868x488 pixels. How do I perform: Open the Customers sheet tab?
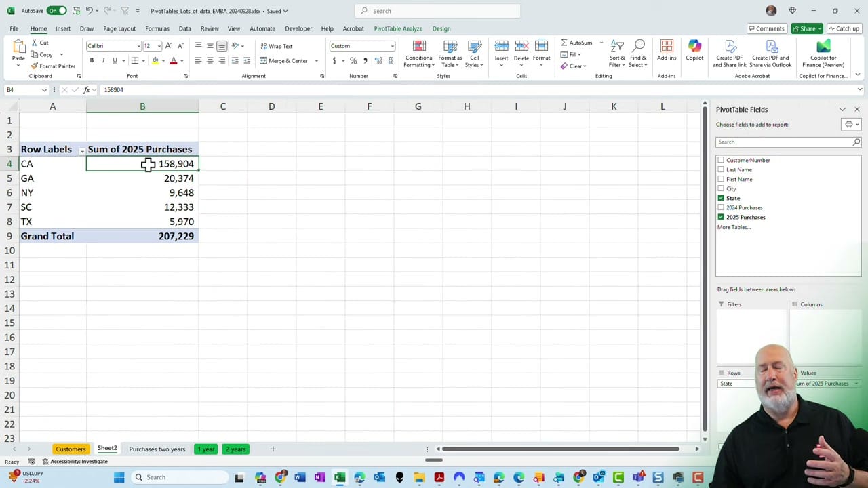(x=71, y=449)
